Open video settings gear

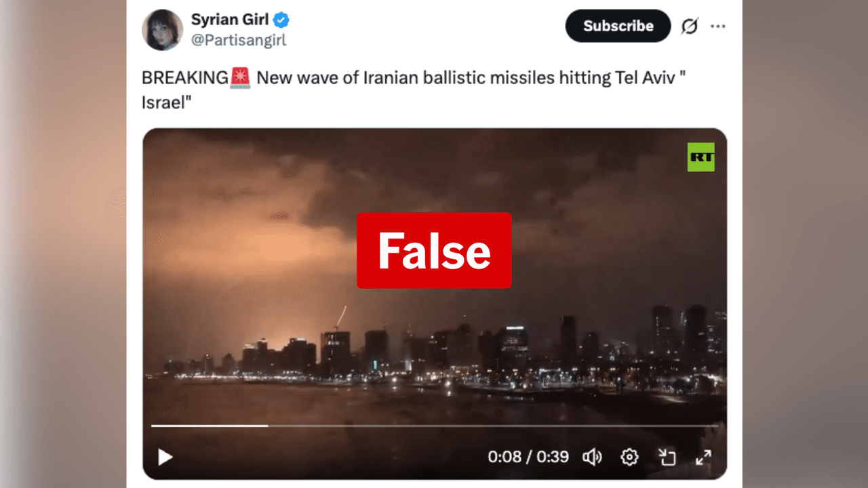click(x=629, y=457)
